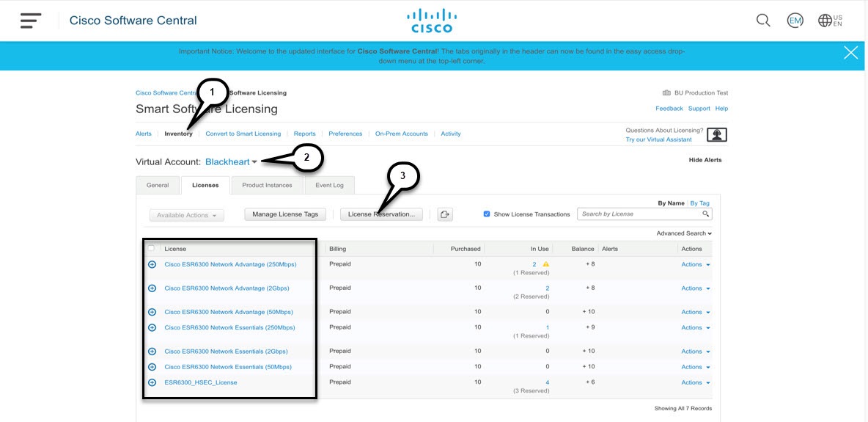This screenshot has width=868, height=422.
Task: Expand Cisco ESR6300 Network Advantage (2Gbps) row
Action: click(152, 288)
